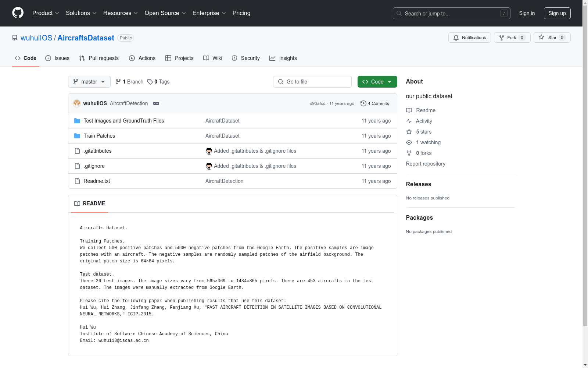Viewport: 588px width, 368px height.
Task: Expand the Resources menu
Action: (120, 13)
